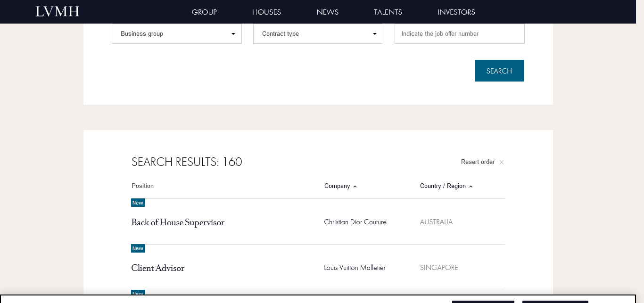The image size is (644, 303).
Task: Click Louis Vuitton Malletier company name
Action: [355, 268]
